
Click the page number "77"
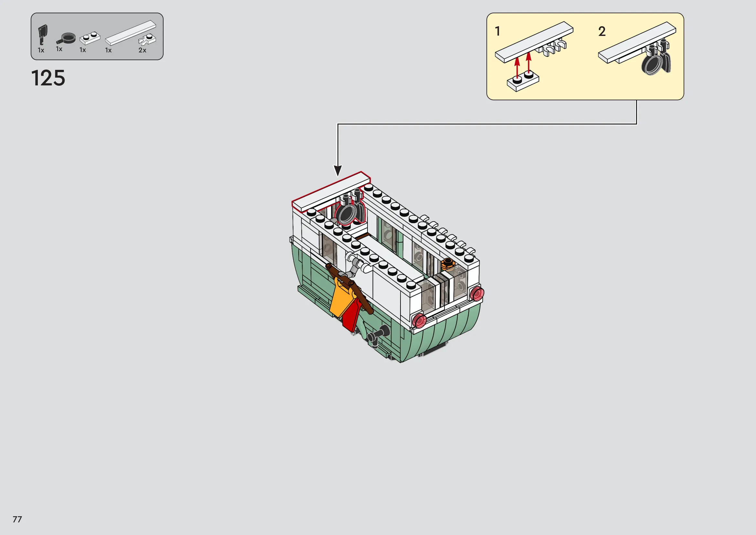coord(17,519)
